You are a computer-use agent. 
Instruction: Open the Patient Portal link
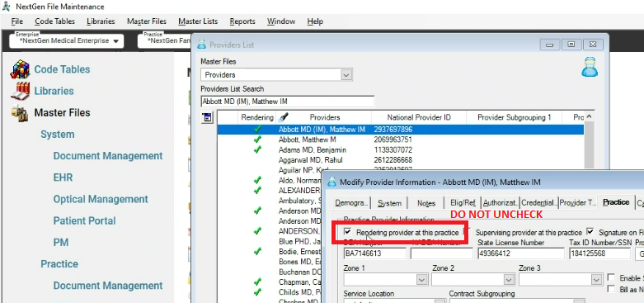click(85, 220)
